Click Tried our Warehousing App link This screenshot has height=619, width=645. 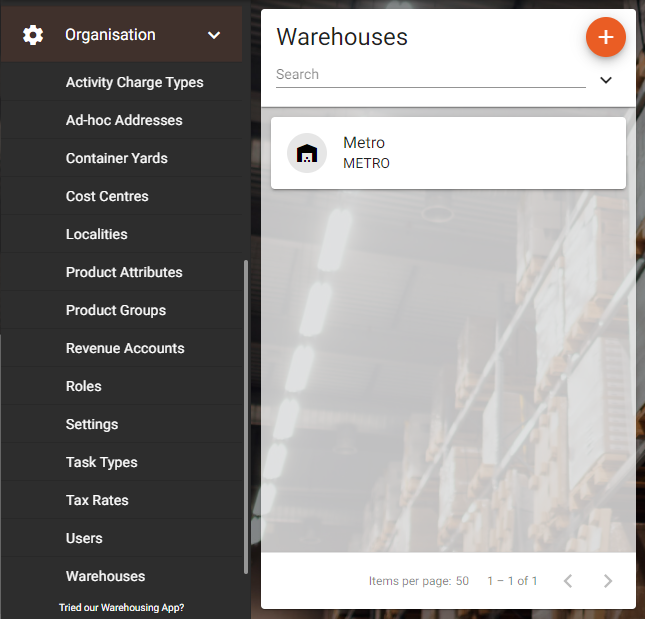click(x=121, y=607)
